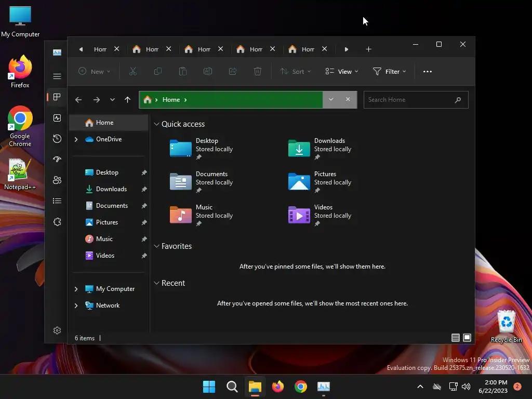The height and width of the screenshot is (399, 532).
Task: Click Home breadcrumb in address bar
Action: tap(171, 99)
